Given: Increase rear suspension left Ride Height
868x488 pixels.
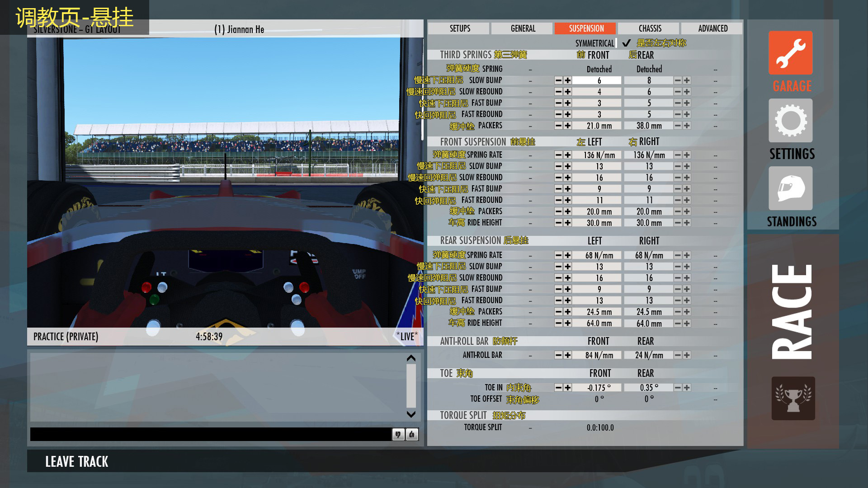Looking at the screenshot, I should 568,323.
